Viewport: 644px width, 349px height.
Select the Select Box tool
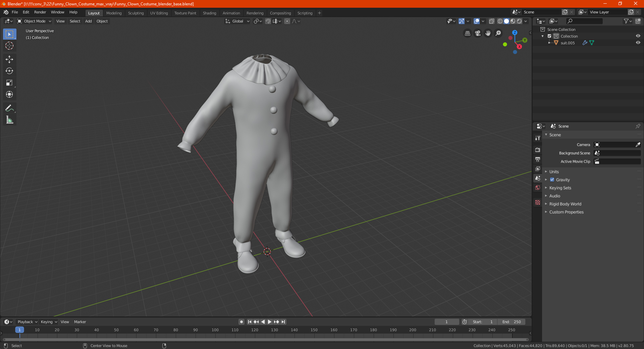click(9, 34)
